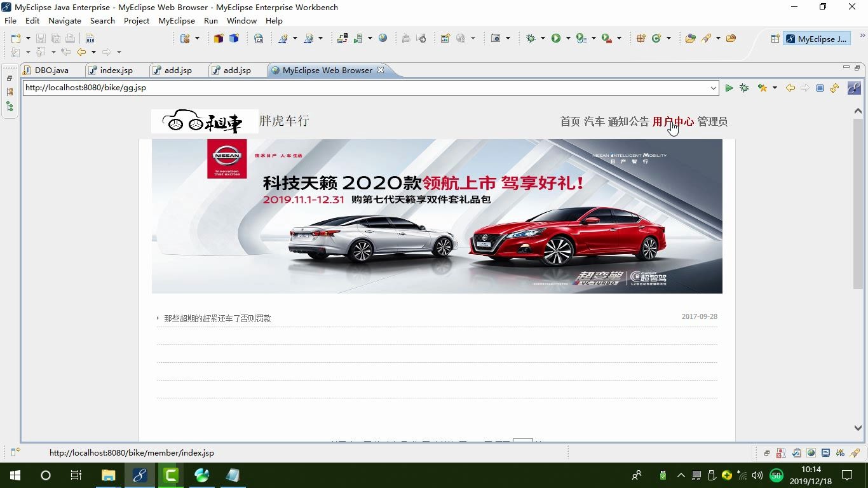Open the Project menu
This screenshot has height=488, width=868.
point(135,20)
